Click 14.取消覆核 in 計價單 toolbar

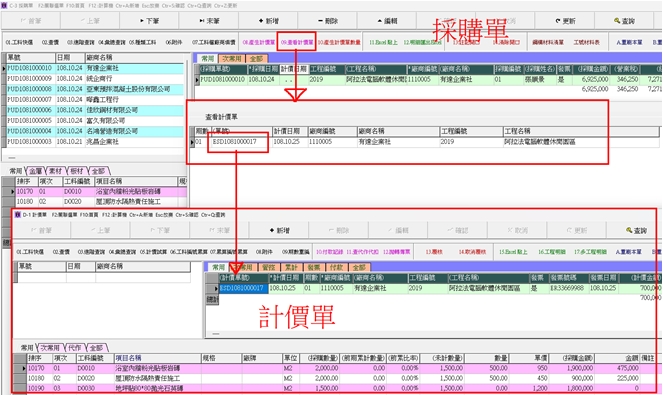472,252
